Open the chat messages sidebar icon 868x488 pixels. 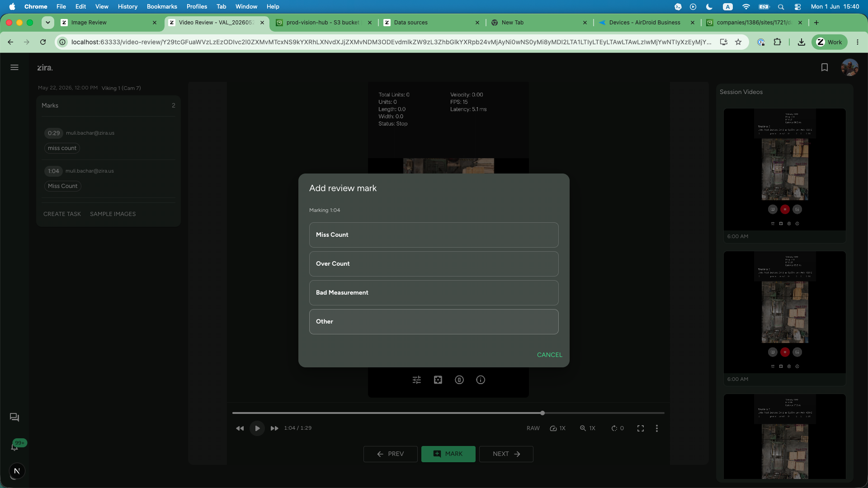click(14, 417)
